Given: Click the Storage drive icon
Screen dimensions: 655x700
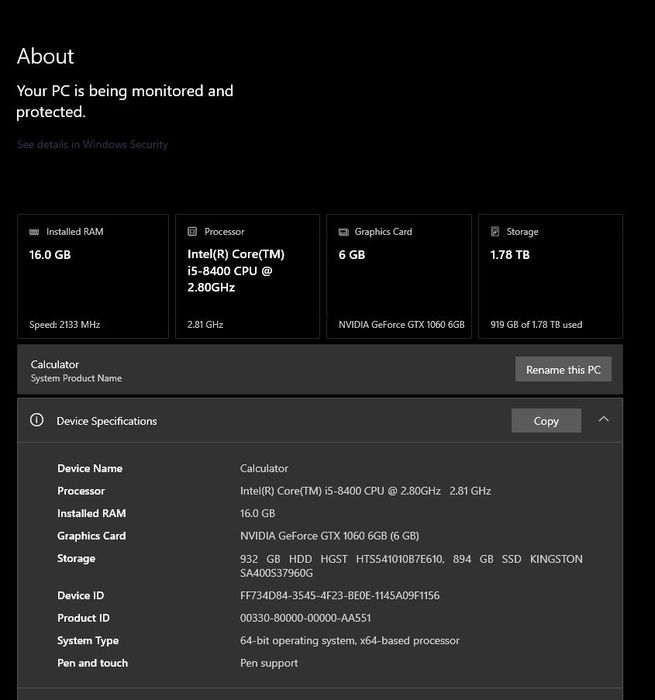Looking at the screenshot, I should coord(495,231).
